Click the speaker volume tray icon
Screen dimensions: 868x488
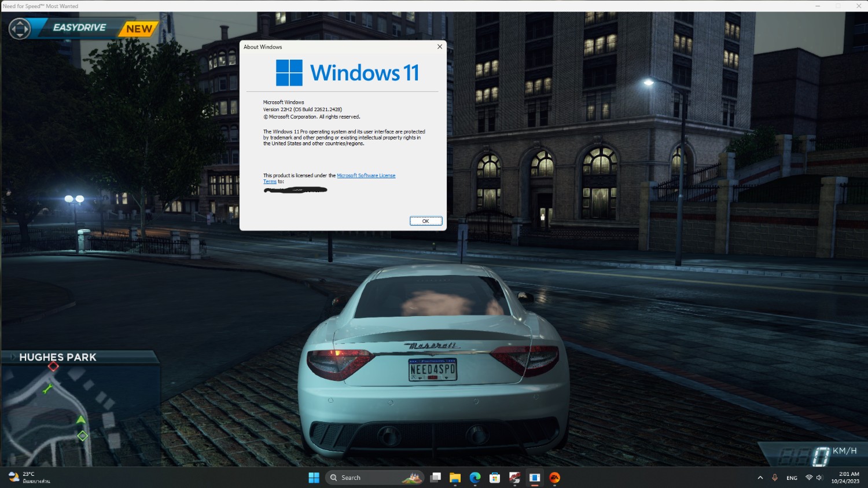coord(819,478)
